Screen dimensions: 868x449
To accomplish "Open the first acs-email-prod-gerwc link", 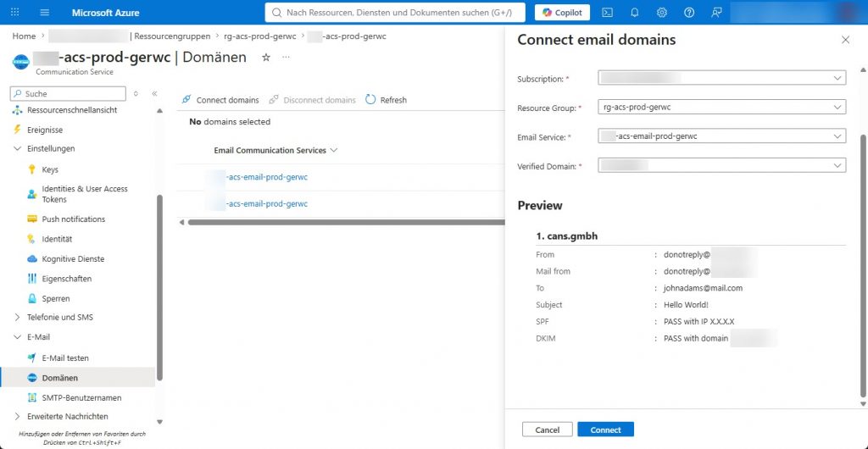I will tap(267, 177).
